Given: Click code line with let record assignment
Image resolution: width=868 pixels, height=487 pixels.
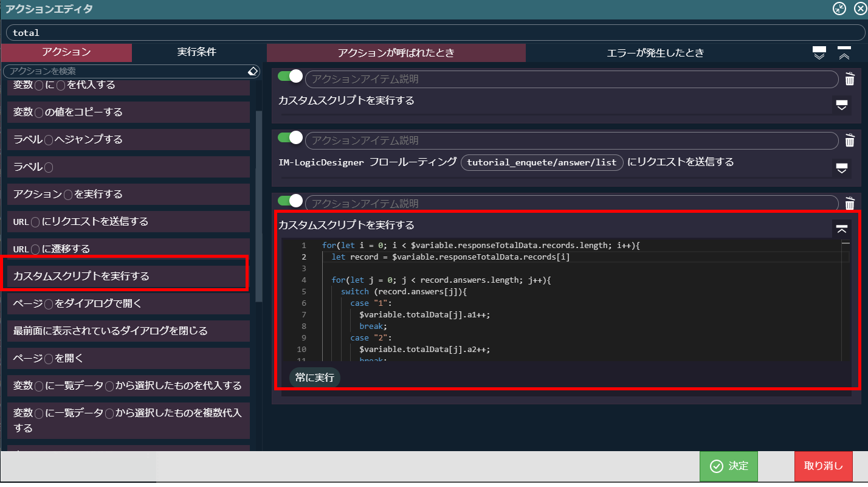Looking at the screenshot, I should point(450,257).
